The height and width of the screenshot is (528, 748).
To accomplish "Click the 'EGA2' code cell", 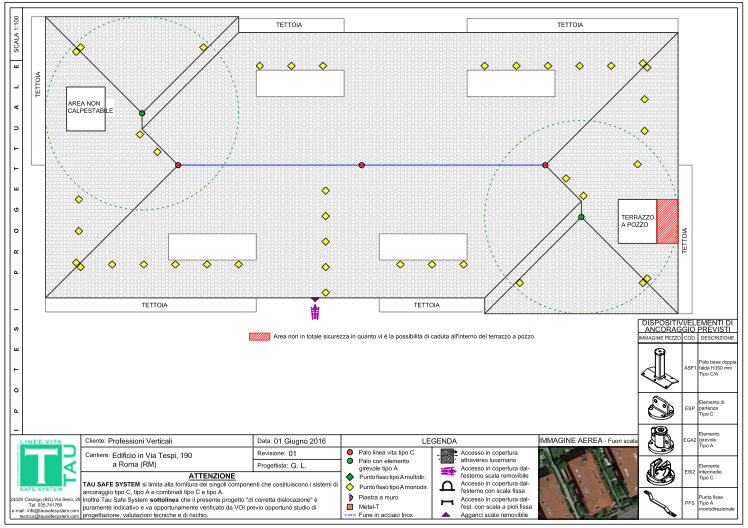I will [690, 440].
